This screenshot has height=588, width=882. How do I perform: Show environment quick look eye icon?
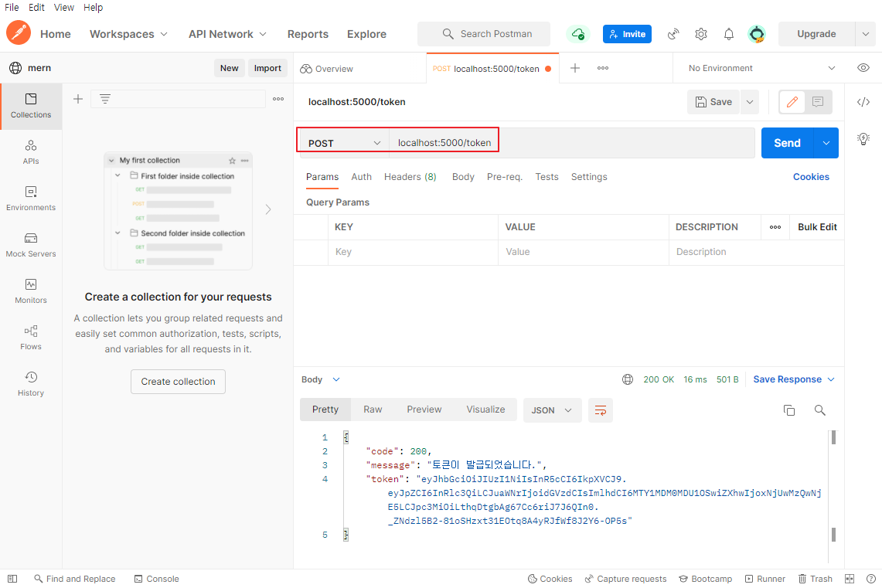pyautogui.click(x=863, y=68)
